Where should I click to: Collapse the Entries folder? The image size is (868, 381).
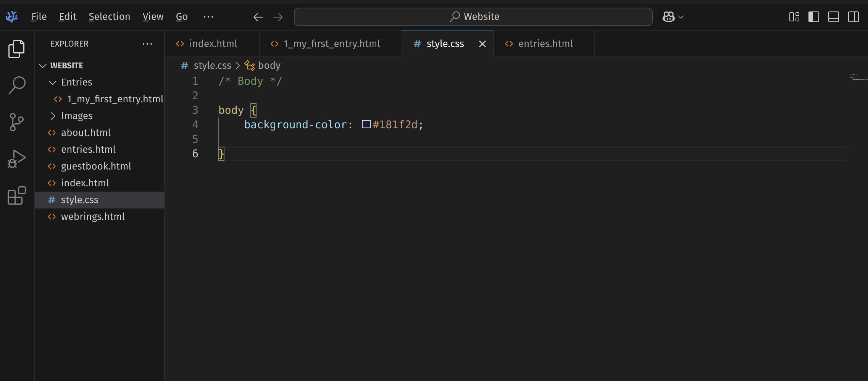53,82
